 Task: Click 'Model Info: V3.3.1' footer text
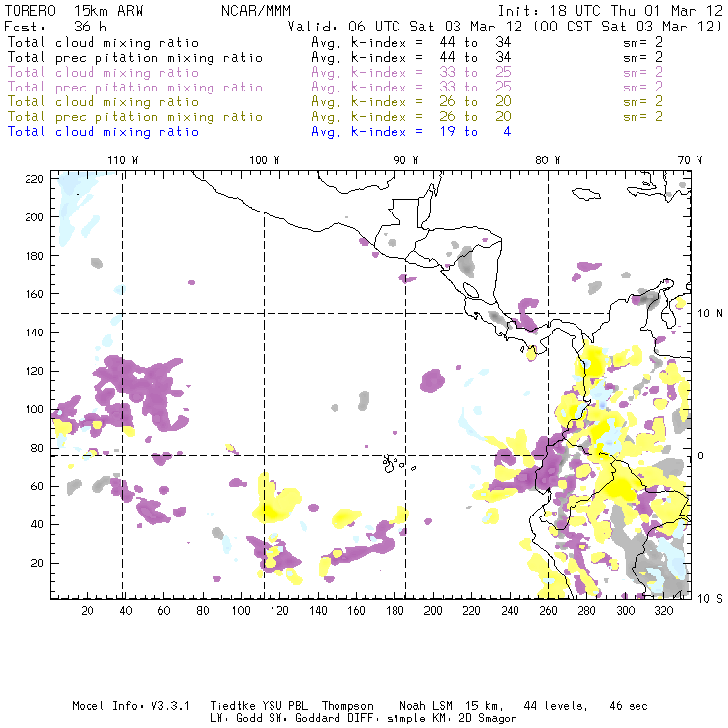(x=131, y=706)
